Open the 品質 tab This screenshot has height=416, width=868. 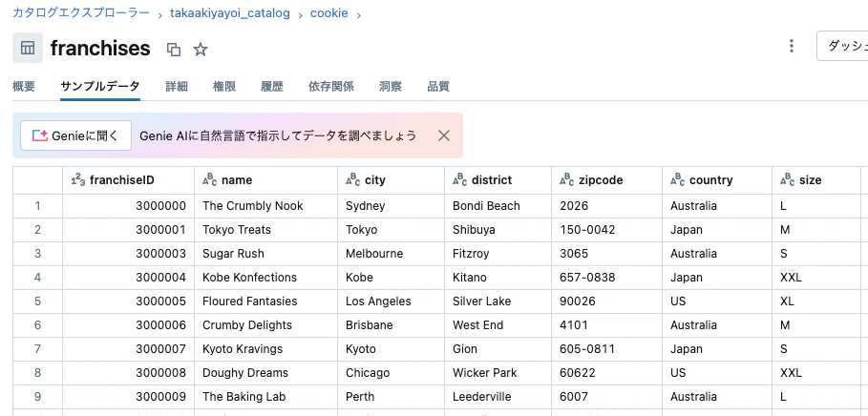tap(438, 86)
